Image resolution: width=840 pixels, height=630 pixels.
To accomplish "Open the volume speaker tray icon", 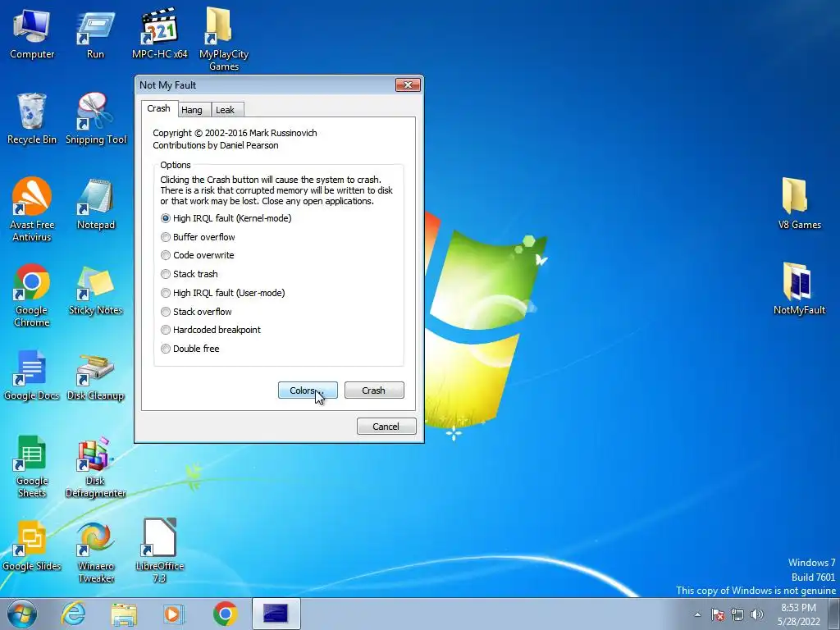I will (757, 614).
